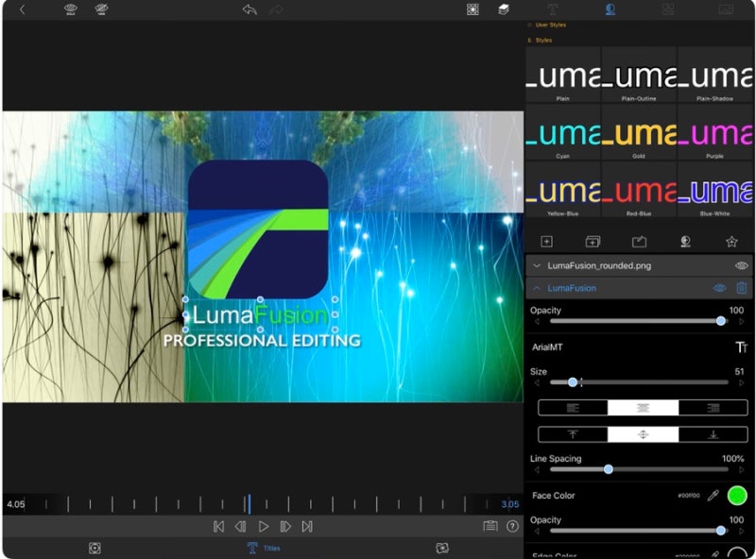The image size is (756, 559).
Task: Click the import image layer icon
Action: [639, 242]
